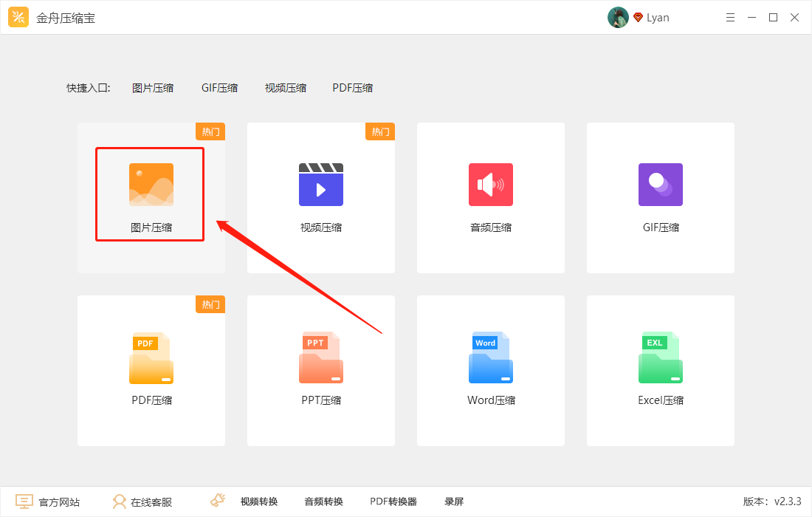This screenshot has height=517, width=812.
Task: Open the 图片压缩 image compression tool
Action: coord(150,194)
